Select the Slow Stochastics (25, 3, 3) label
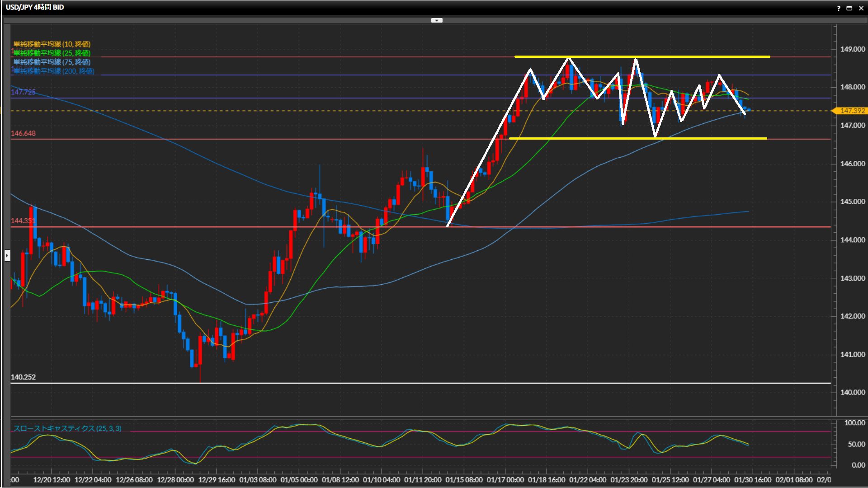 coord(67,428)
